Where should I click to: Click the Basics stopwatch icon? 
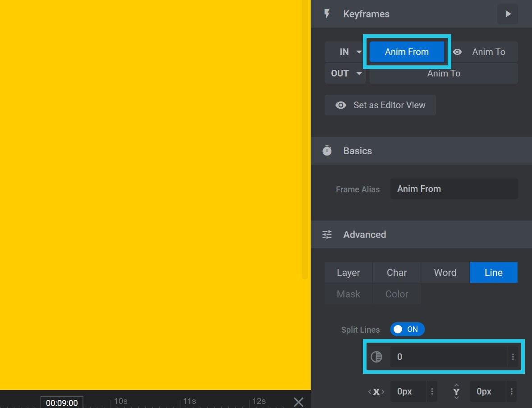327,151
